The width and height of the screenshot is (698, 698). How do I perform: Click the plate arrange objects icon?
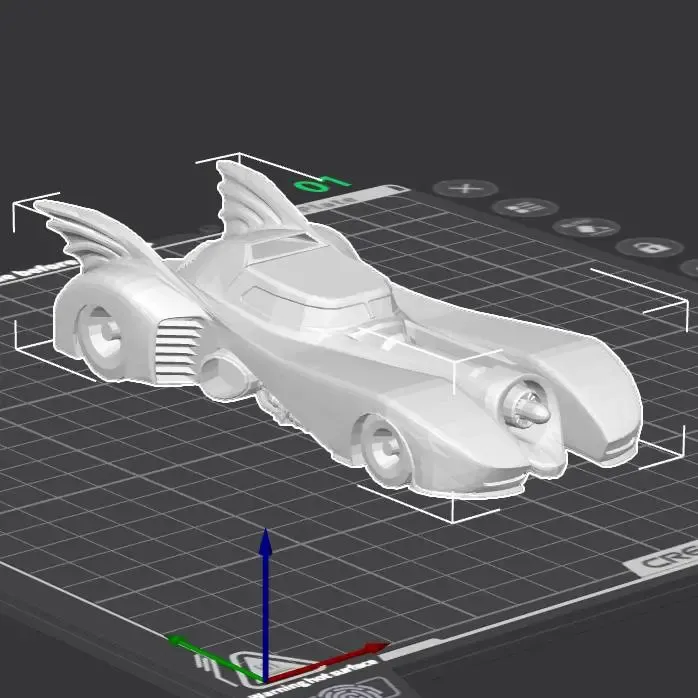[525, 208]
